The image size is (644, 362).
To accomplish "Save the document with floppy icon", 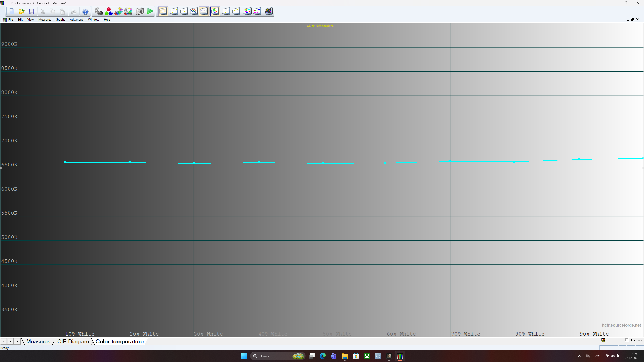I will [31, 11].
